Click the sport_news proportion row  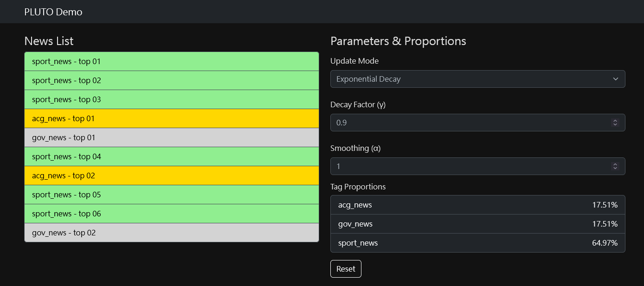click(477, 243)
